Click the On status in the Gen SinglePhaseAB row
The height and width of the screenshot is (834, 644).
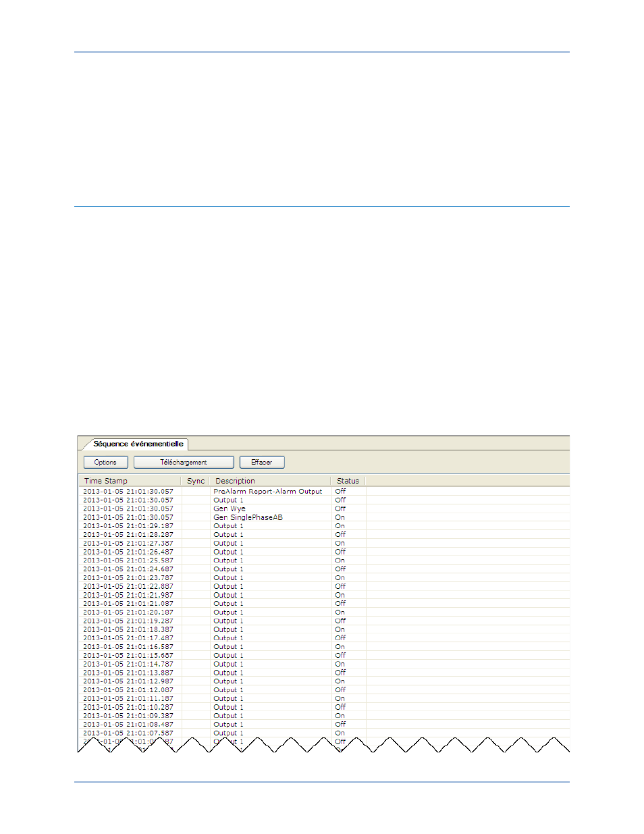coord(340,517)
